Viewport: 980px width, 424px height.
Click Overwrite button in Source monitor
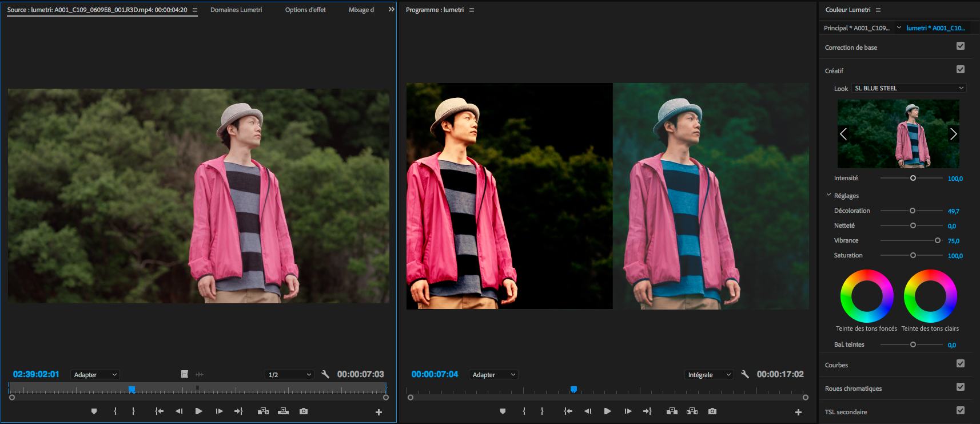(283, 411)
